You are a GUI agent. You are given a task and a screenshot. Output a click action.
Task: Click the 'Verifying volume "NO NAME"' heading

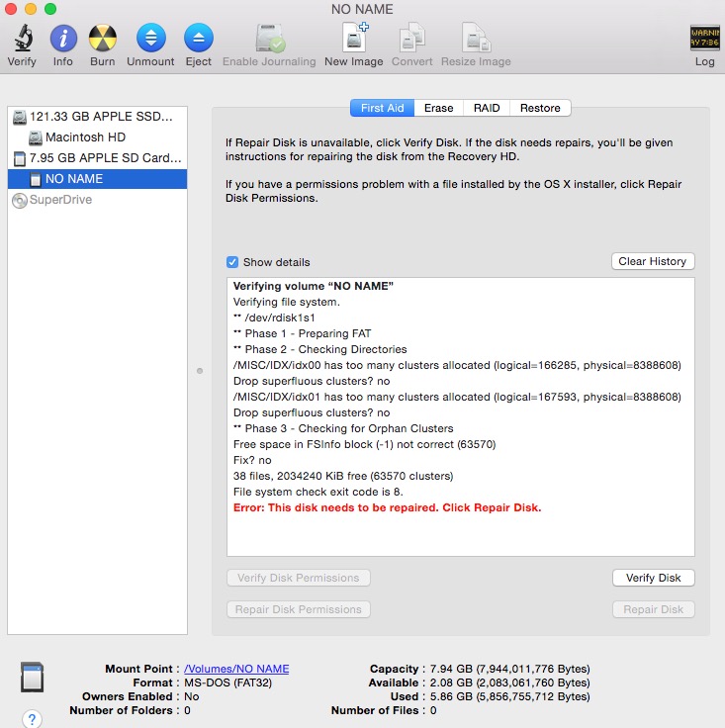coord(314,287)
